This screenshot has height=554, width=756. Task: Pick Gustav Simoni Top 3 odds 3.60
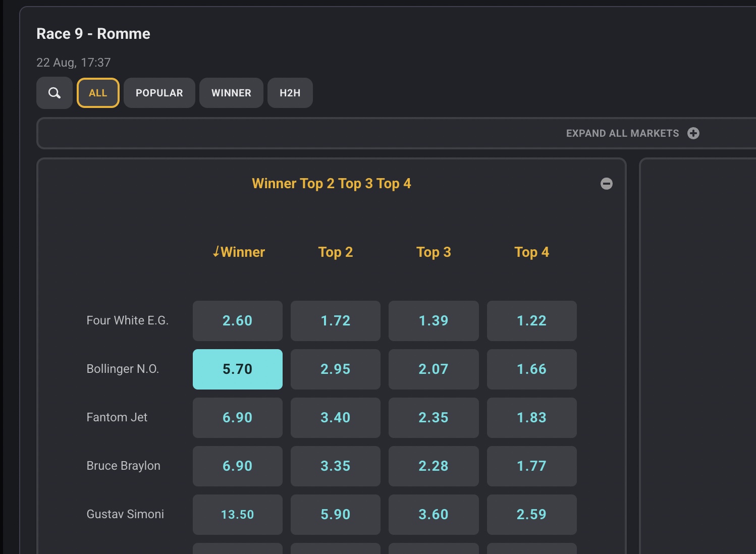(x=434, y=515)
